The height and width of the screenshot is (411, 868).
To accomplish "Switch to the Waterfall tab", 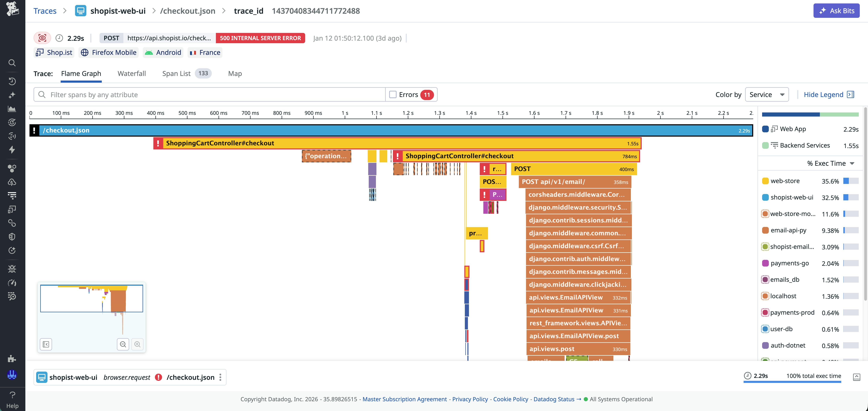I will pos(132,74).
